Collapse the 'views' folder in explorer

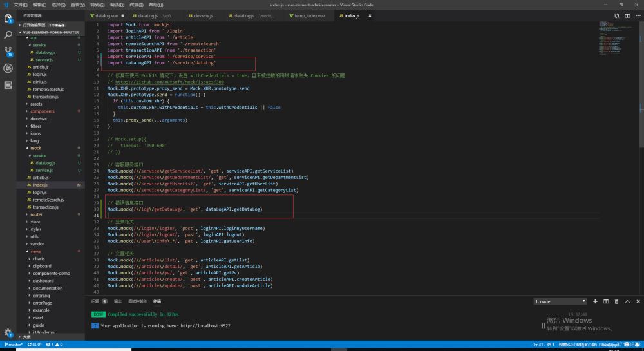(x=35, y=251)
